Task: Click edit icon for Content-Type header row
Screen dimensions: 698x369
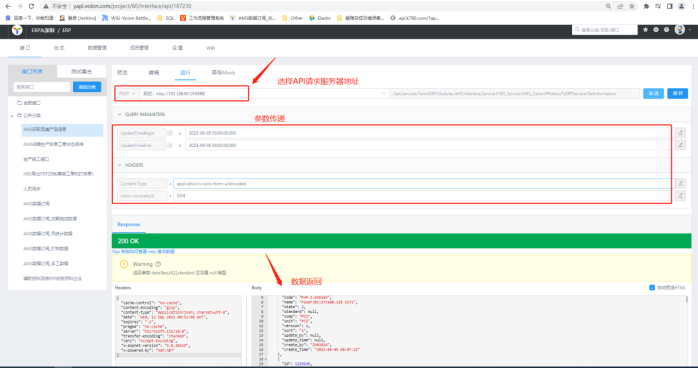Action: click(x=680, y=183)
